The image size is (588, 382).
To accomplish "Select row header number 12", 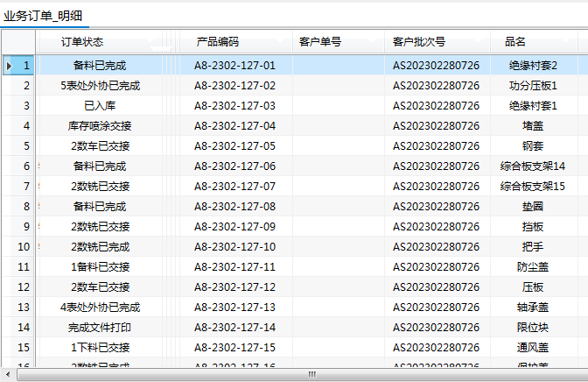I will 24,287.
